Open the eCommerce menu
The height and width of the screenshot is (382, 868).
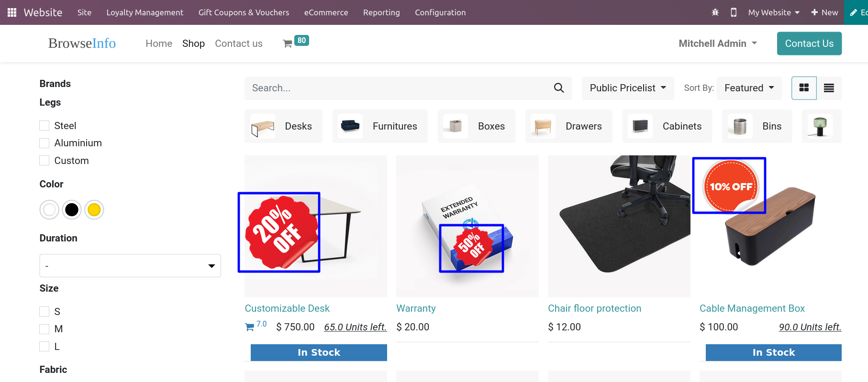tap(326, 12)
